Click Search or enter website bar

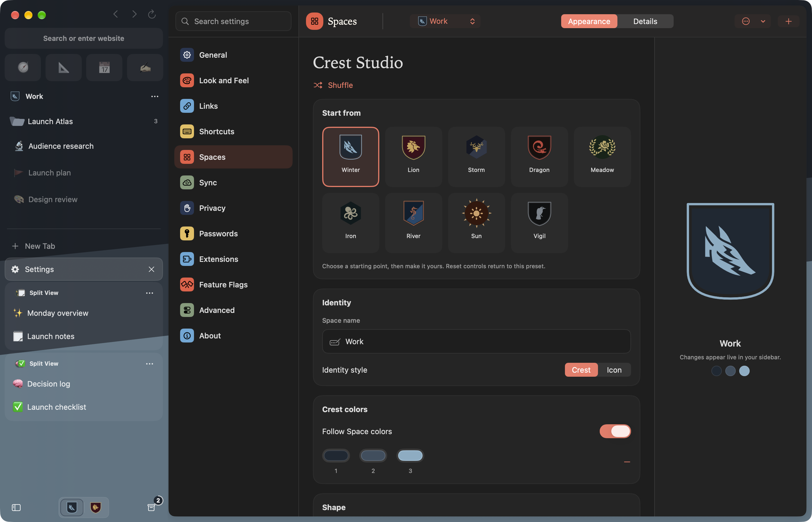(84, 38)
